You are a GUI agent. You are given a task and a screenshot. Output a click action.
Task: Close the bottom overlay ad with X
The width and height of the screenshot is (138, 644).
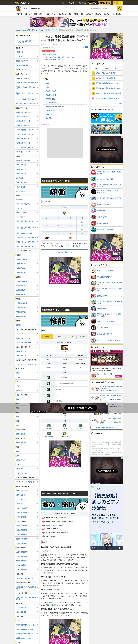tap(135, 405)
